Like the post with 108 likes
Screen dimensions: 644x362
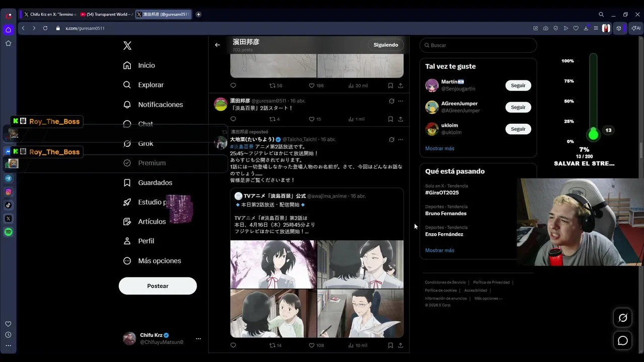click(316, 345)
